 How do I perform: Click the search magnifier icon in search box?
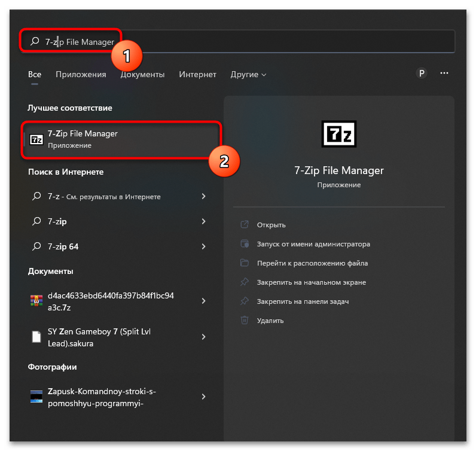(35, 41)
